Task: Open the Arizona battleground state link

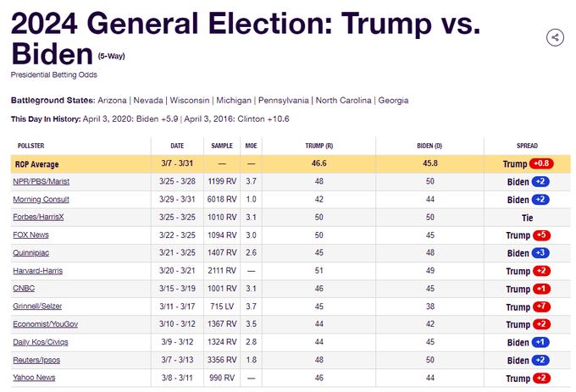Action: point(114,100)
